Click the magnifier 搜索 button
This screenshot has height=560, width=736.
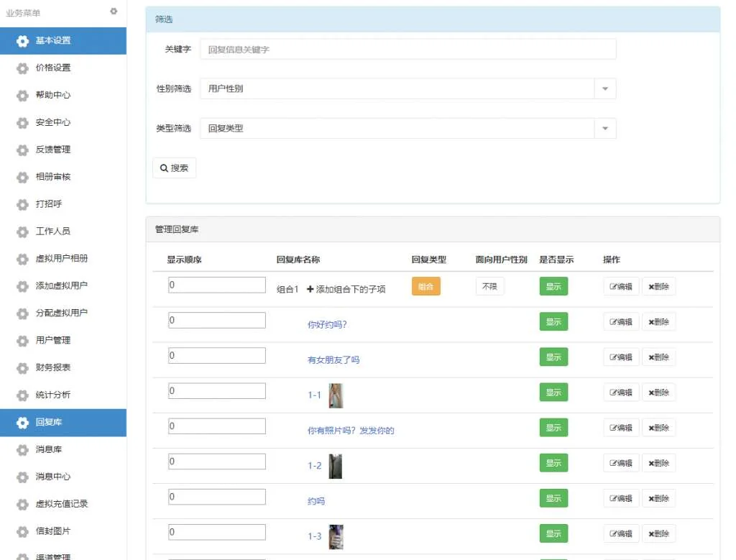pos(174,167)
